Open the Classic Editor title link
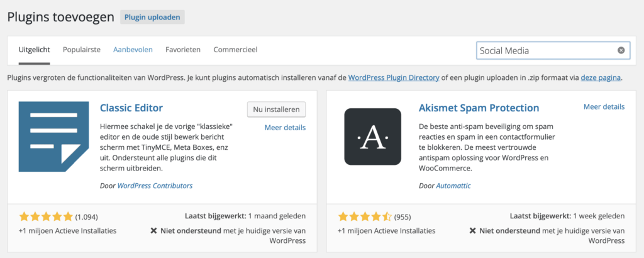 click(131, 108)
